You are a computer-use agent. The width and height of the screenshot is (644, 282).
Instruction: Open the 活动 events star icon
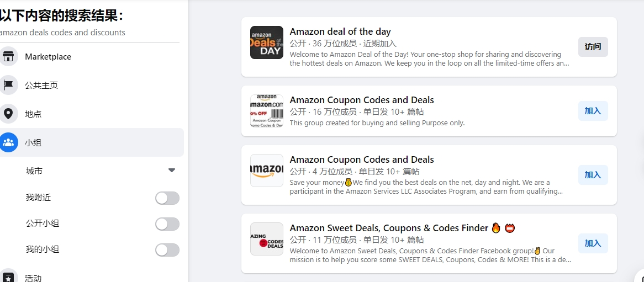tap(9, 278)
